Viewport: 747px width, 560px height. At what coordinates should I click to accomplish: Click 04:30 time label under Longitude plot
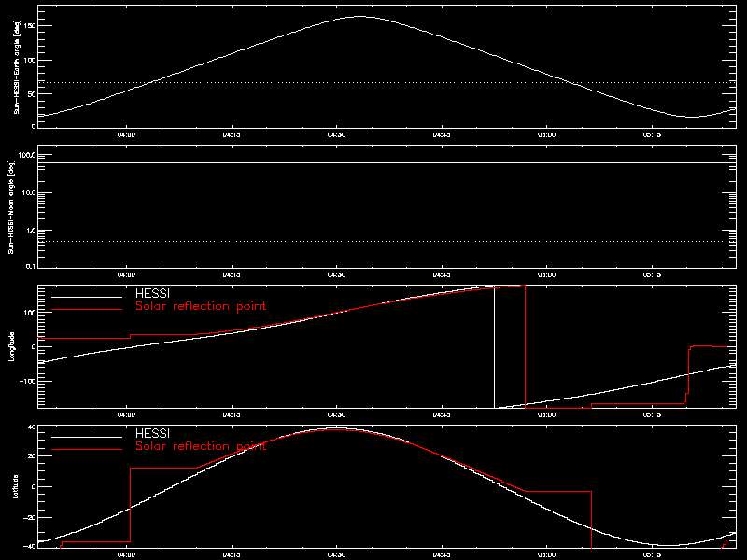click(336, 414)
